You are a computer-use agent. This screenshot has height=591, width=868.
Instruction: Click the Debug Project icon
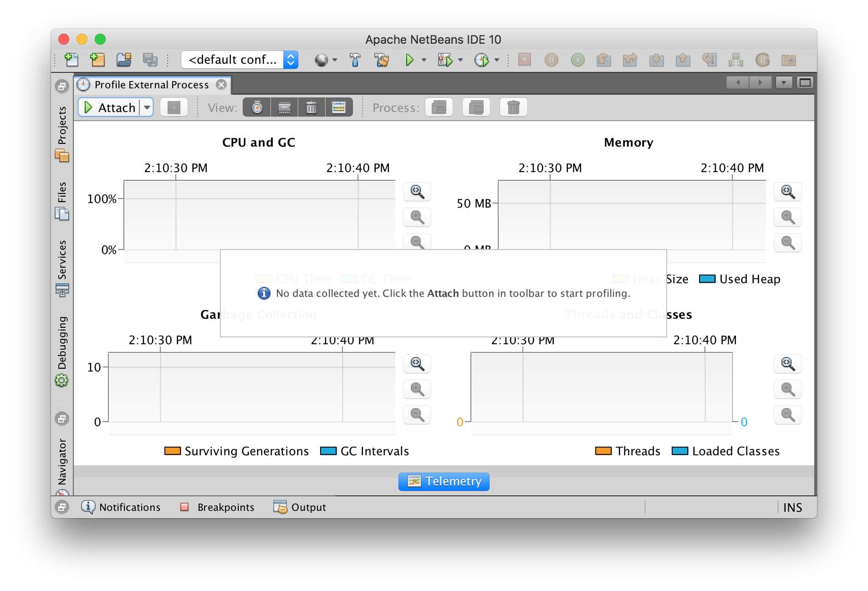445,60
